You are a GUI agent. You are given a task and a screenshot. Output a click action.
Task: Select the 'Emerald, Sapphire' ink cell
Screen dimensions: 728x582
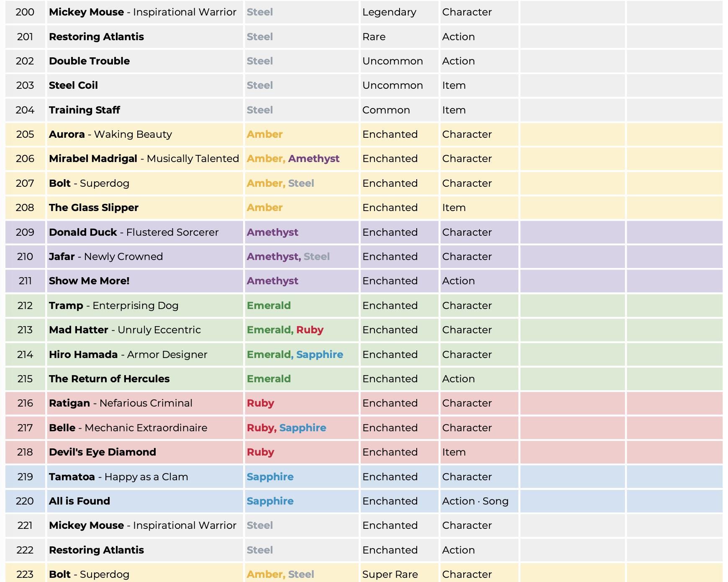pos(302,355)
